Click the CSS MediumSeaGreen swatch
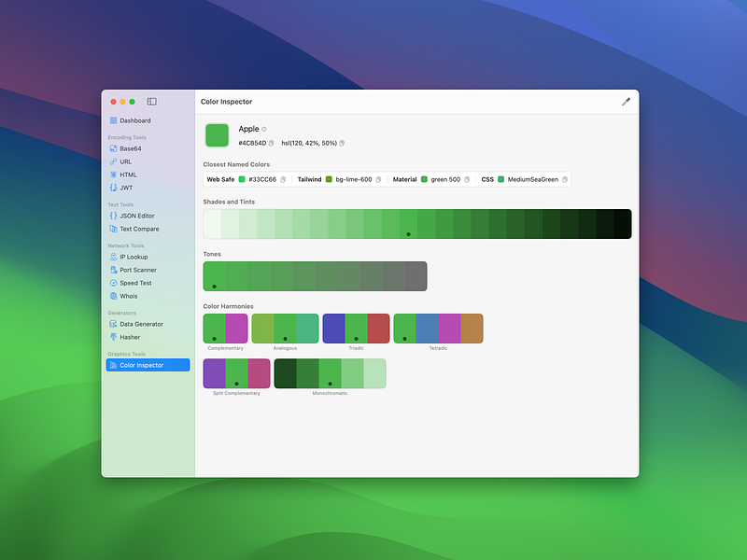 (x=500, y=179)
